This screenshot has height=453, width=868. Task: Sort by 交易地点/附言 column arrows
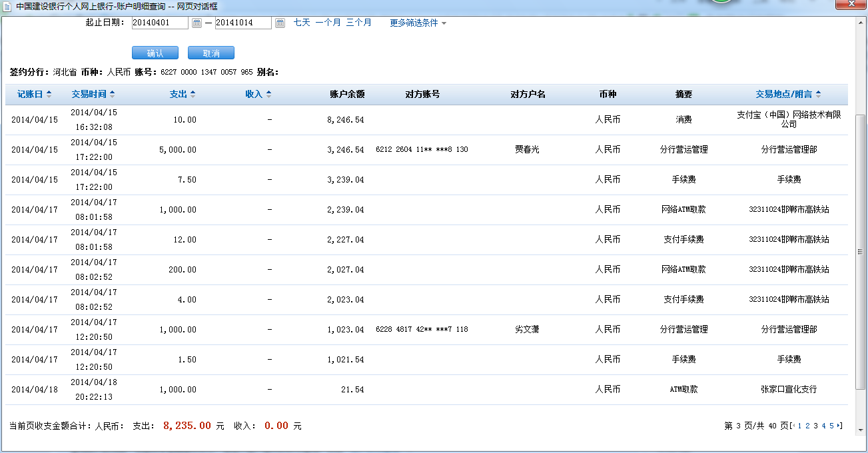(818, 95)
